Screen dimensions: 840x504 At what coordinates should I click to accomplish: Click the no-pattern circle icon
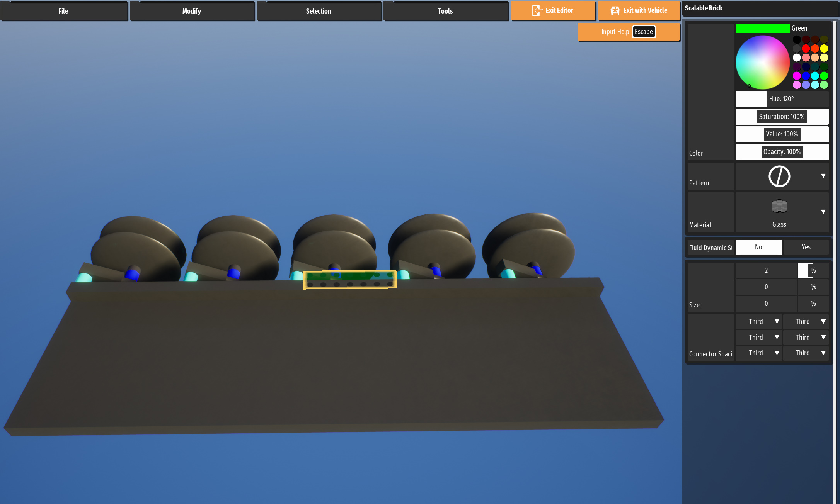click(x=779, y=176)
